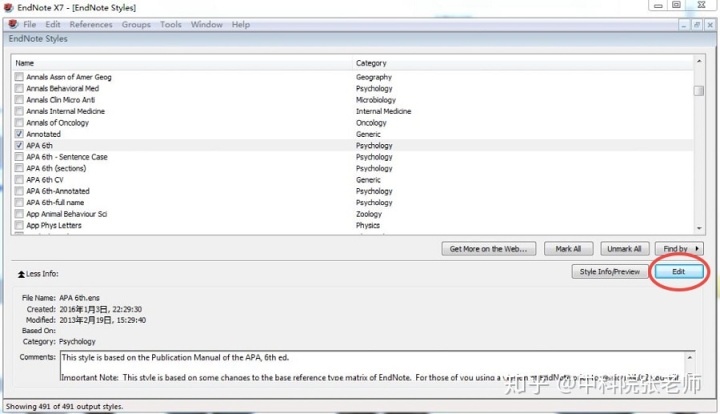Open the Groups menu

136,24
